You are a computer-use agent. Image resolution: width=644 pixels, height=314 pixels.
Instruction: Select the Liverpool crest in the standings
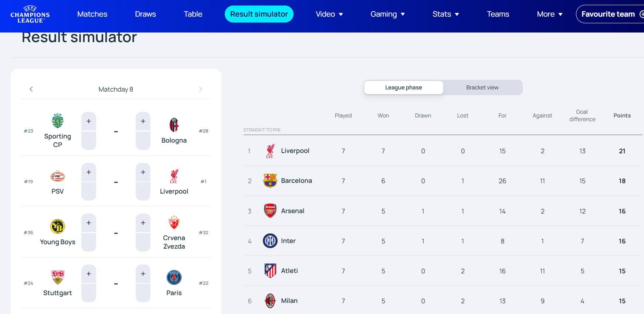(270, 151)
